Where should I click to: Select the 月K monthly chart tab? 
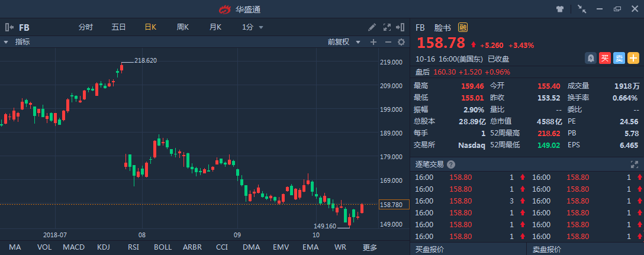[x=215, y=28]
